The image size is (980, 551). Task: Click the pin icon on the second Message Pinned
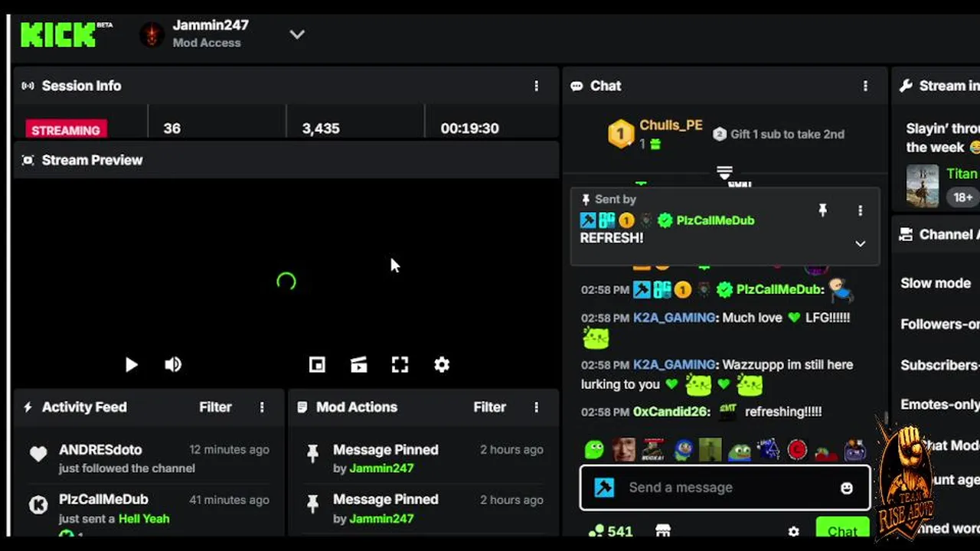312,504
